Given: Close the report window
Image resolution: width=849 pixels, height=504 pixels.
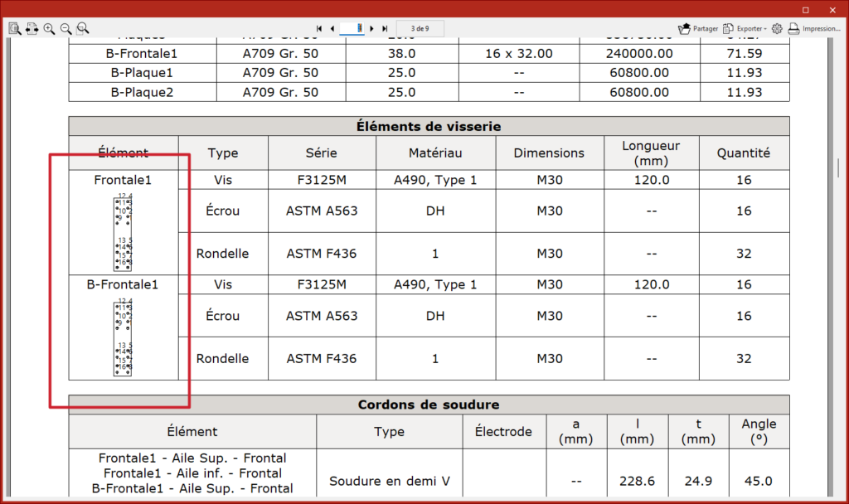Looking at the screenshot, I should (x=832, y=10).
